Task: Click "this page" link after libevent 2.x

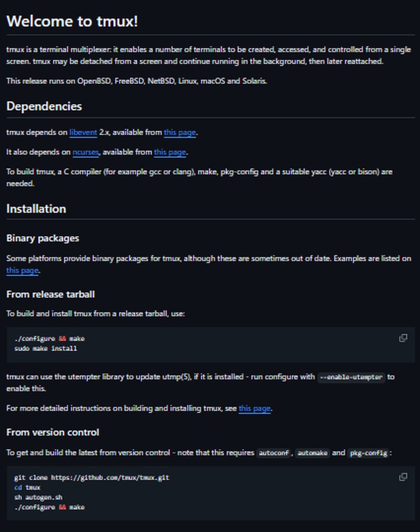Action: coord(180,132)
